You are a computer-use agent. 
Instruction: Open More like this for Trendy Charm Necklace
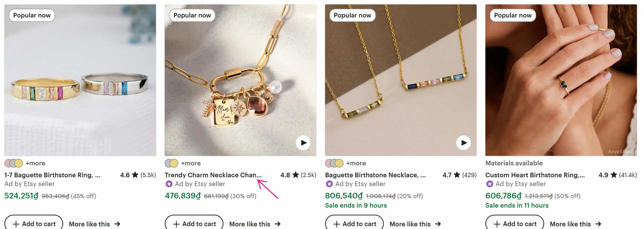pos(255,224)
